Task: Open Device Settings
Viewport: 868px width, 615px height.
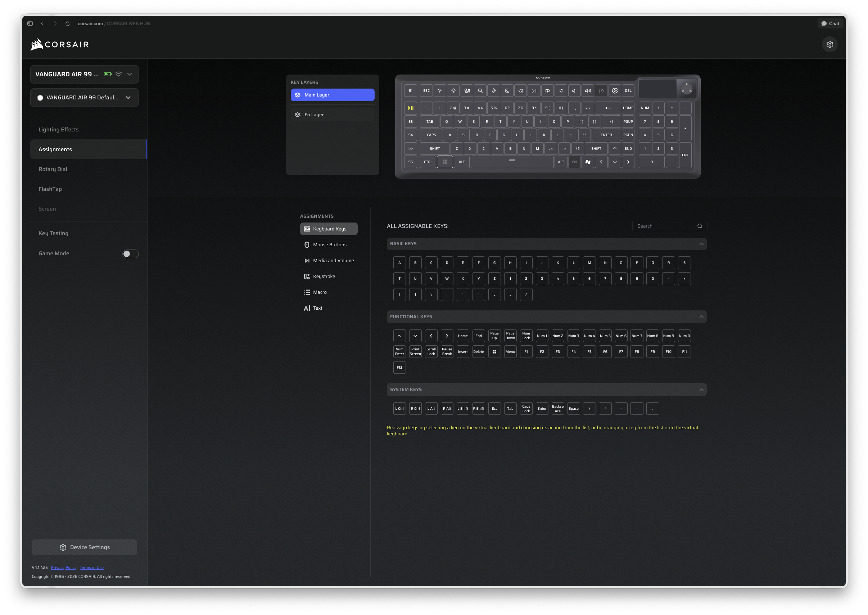Action: (84, 547)
